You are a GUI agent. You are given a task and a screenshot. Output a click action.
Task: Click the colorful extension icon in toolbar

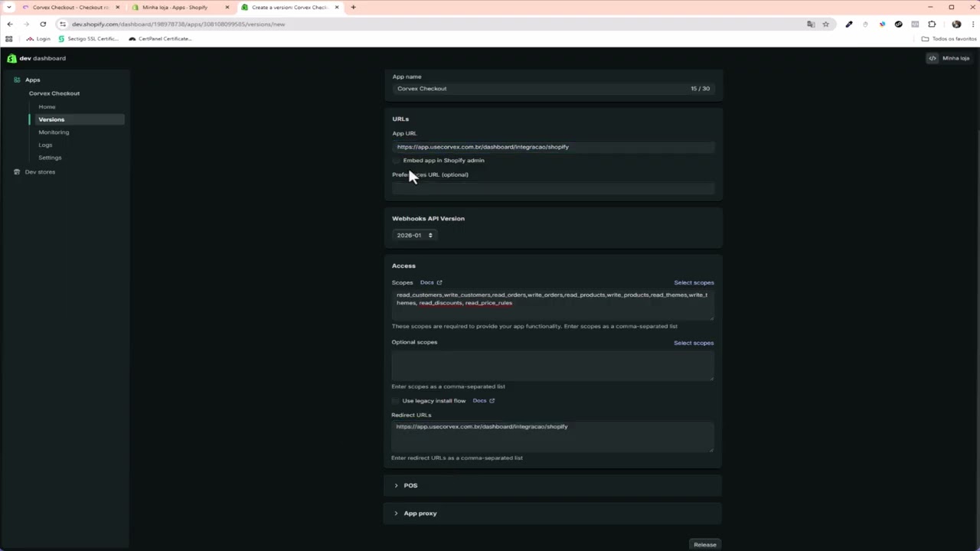(x=882, y=24)
